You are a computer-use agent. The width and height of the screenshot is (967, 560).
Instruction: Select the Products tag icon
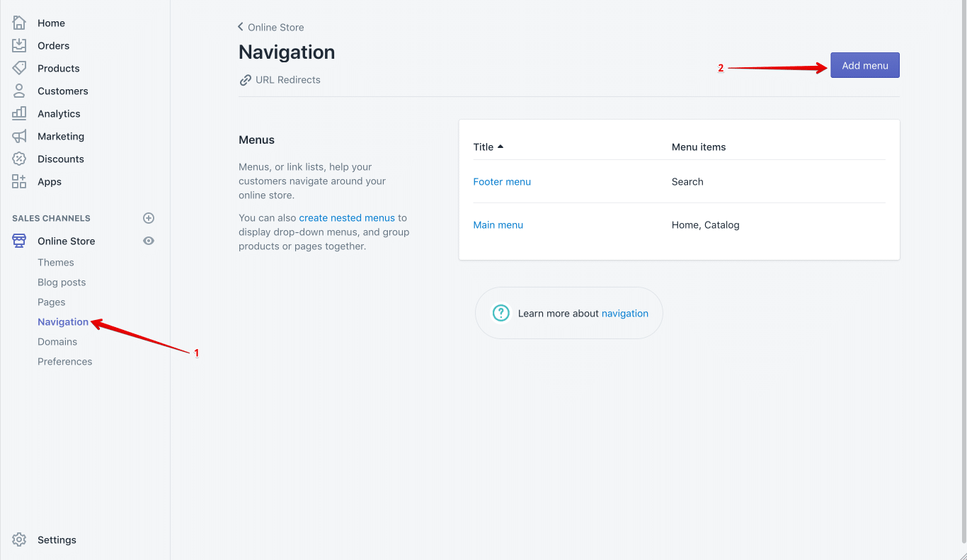[19, 68]
